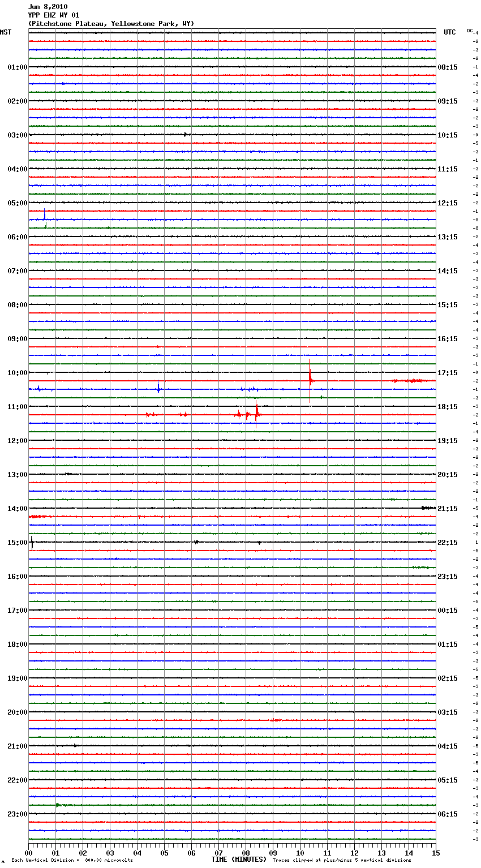Click the Jun 8,2010 date text
This screenshot has width=481, height=868.
coord(48,7)
